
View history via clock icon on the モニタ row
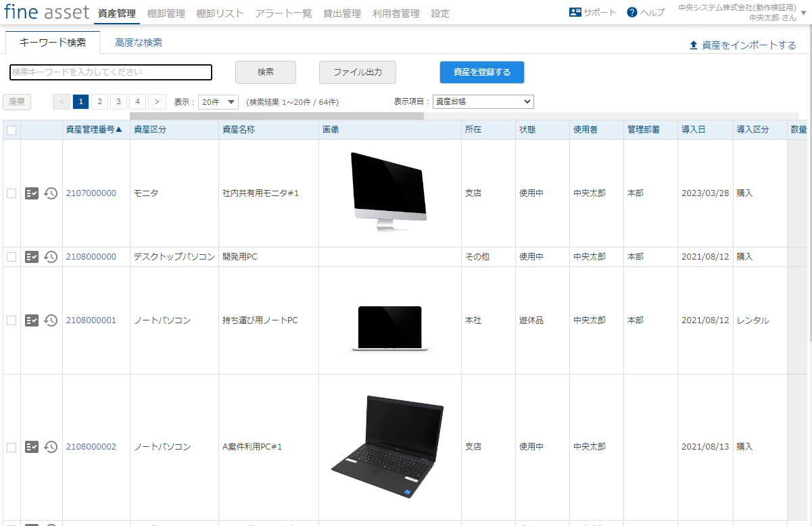click(x=50, y=193)
